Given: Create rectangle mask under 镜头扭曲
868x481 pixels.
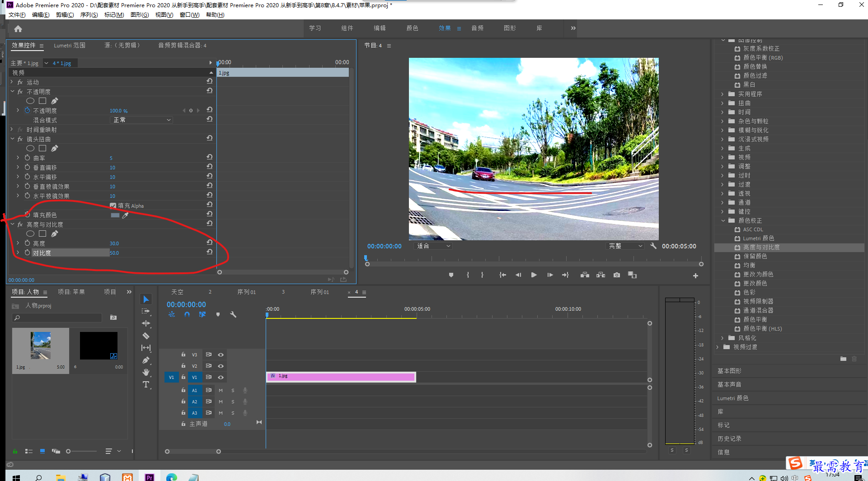Looking at the screenshot, I should coord(42,148).
